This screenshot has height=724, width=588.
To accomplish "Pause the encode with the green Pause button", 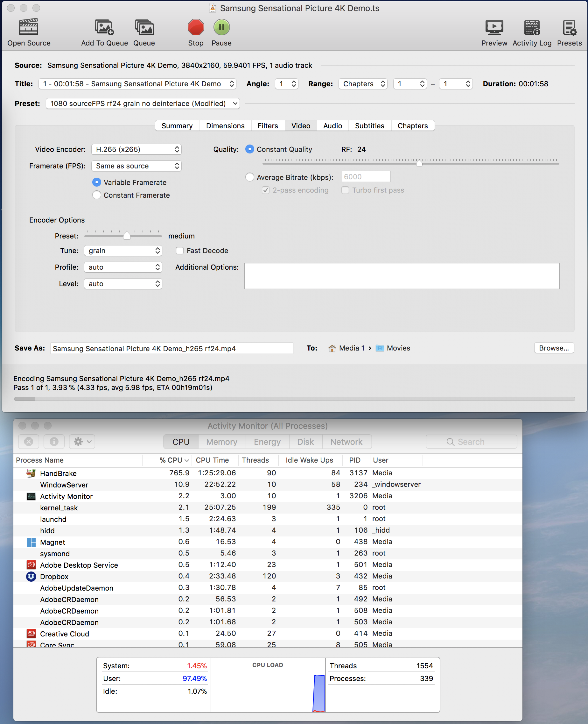I will coord(221,27).
